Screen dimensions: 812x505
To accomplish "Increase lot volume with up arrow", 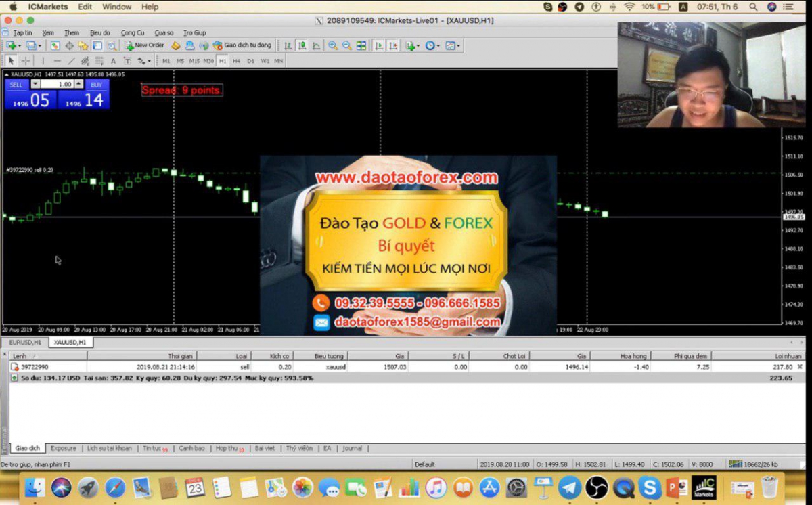I will point(78,85).
